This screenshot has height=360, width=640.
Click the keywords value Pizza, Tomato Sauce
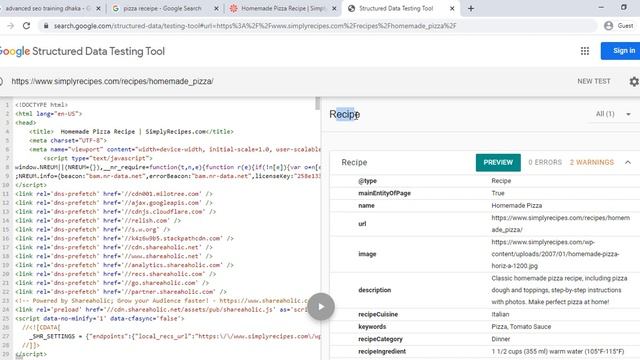pyautogui.click(x=521, y=327)
